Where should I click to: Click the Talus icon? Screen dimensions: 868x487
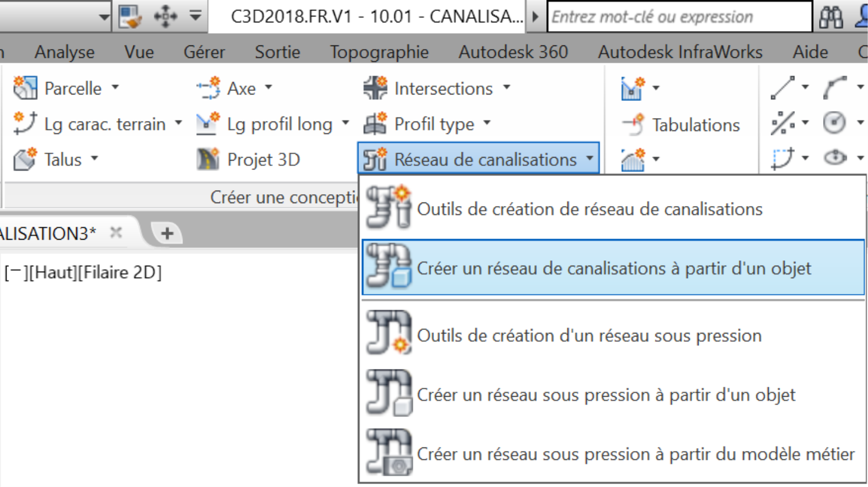pos(25,159)
